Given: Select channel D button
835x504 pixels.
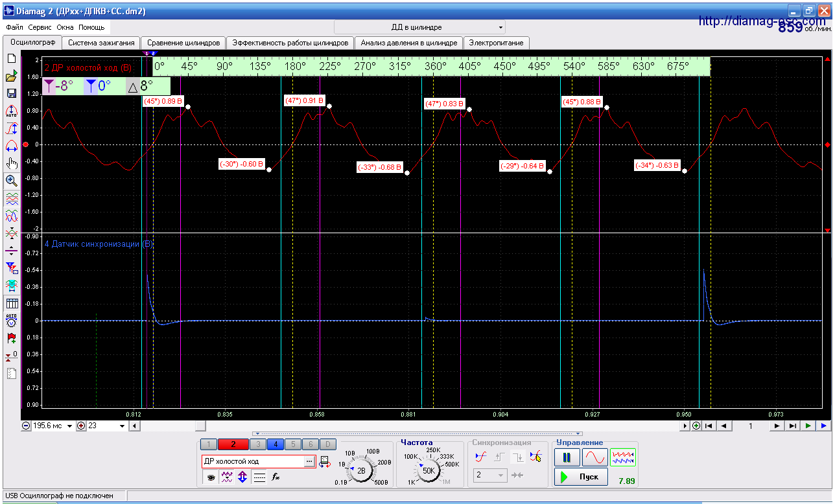Looking at the screenshot, I should coord(328,444).
